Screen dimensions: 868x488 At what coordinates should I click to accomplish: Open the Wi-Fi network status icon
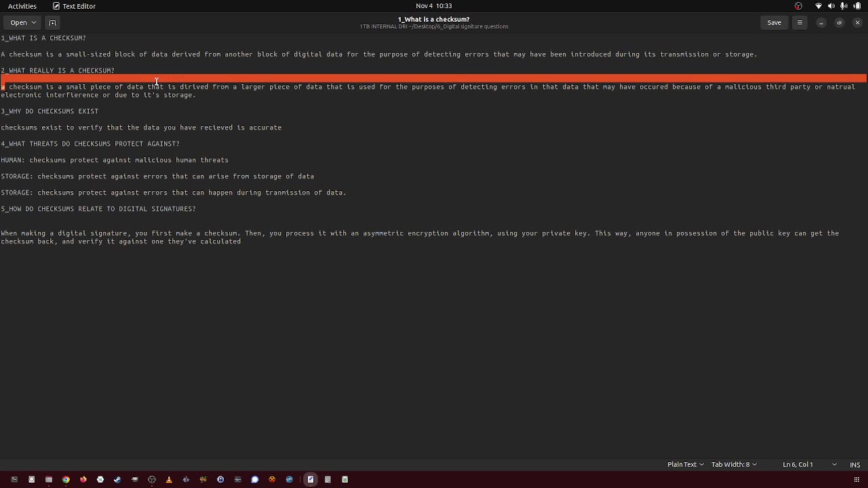tap(818, 6)
